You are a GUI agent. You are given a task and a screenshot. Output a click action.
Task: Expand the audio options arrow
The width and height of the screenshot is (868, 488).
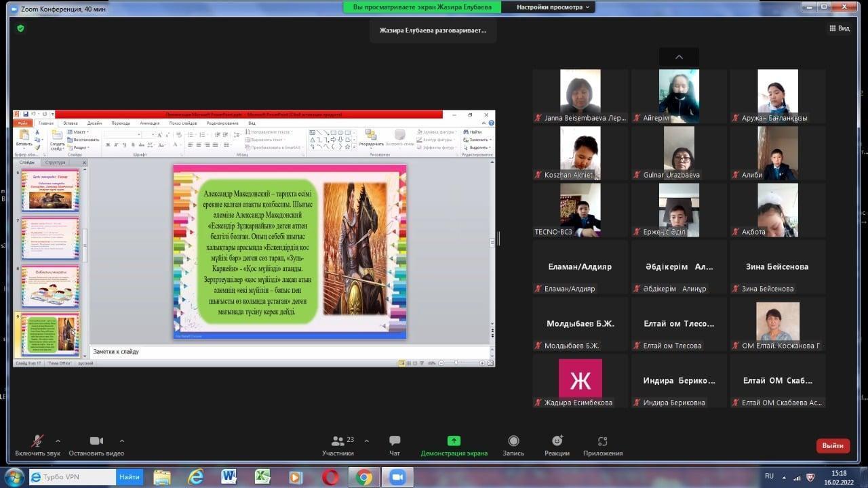pos(58,441)
